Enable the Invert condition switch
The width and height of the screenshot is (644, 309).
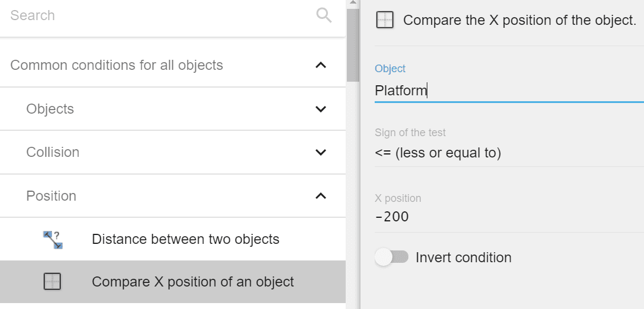[392, 257]
